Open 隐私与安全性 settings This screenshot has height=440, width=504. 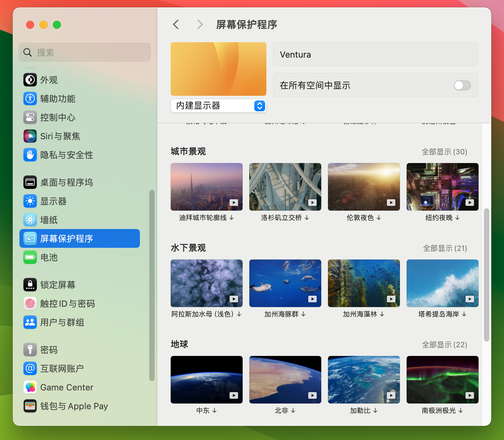(x=67, y=155)
